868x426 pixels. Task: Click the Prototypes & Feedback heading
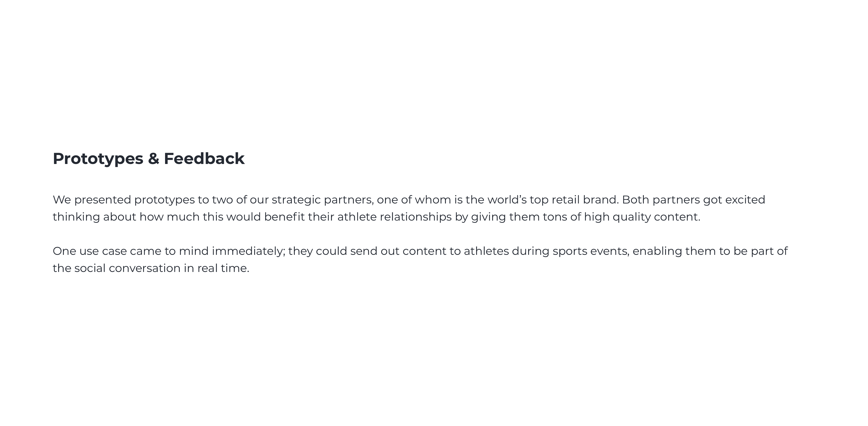pyautogui.click(x=149, y=159)
